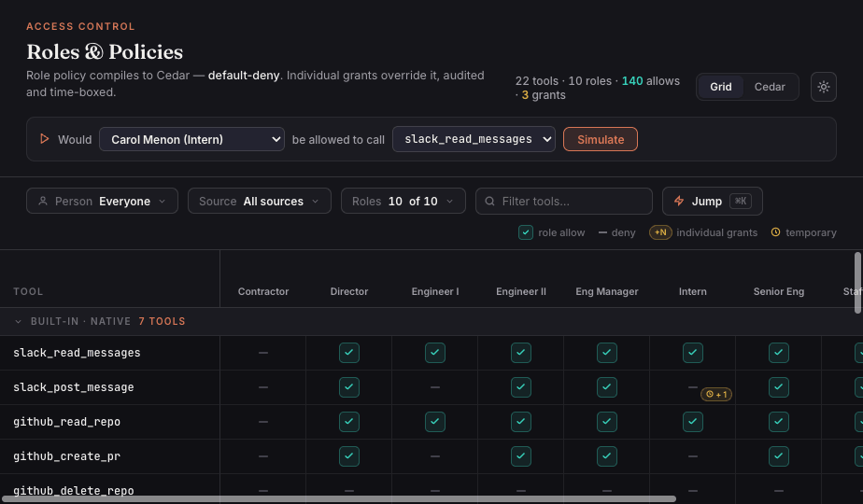Open the temporary +1 grant badge for Intern

(x=716, y=394)
